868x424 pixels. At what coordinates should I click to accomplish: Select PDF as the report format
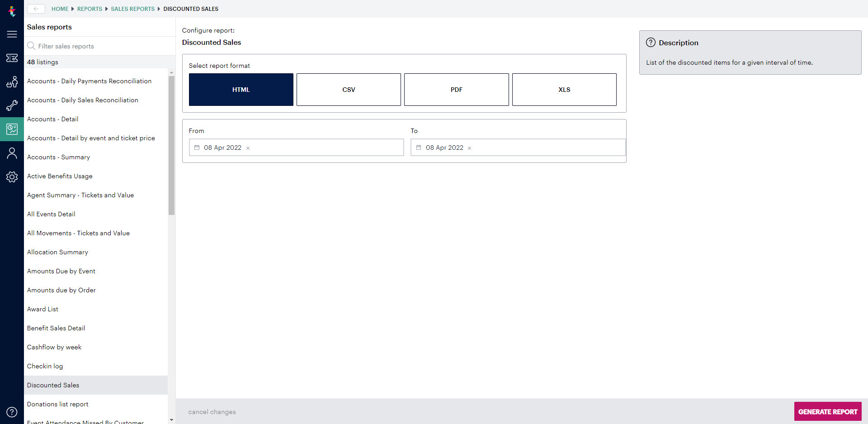pyautogui.click(x=456, y=89)
